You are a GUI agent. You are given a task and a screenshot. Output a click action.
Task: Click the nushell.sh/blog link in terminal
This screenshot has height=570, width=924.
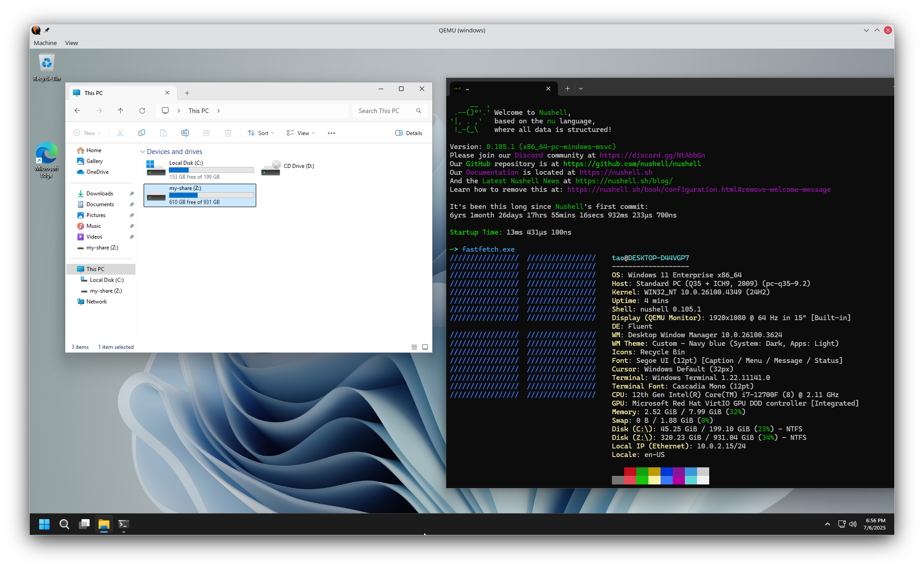coord(624,181)
